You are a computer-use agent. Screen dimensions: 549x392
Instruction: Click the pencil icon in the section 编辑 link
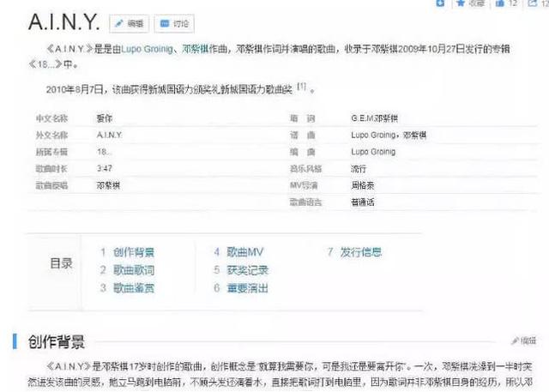click(x=515, y=341)
